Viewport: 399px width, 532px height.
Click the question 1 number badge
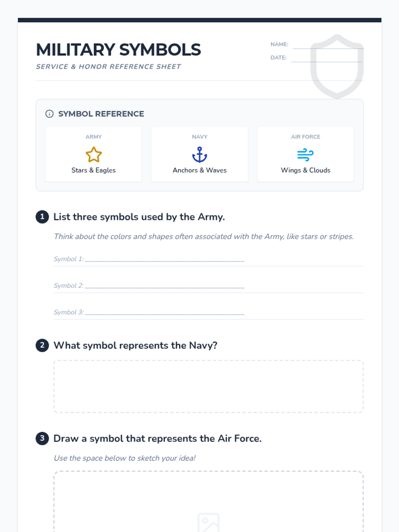42,217
